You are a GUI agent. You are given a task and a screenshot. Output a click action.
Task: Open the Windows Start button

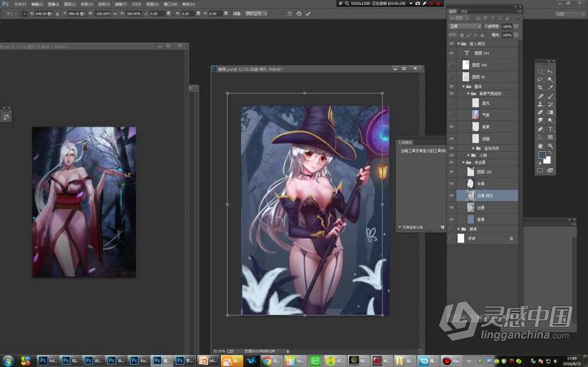(x=7, y=361)
